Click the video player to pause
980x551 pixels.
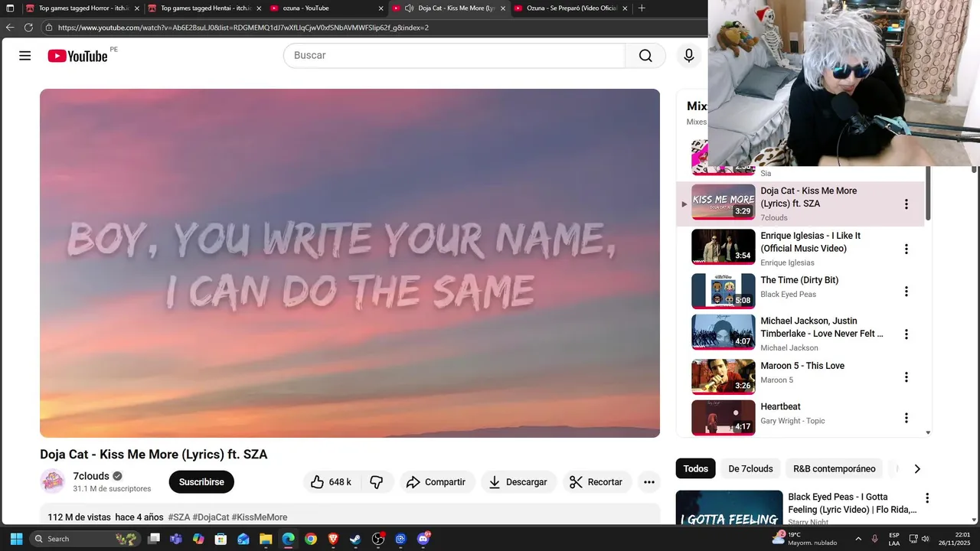[350, 263]
